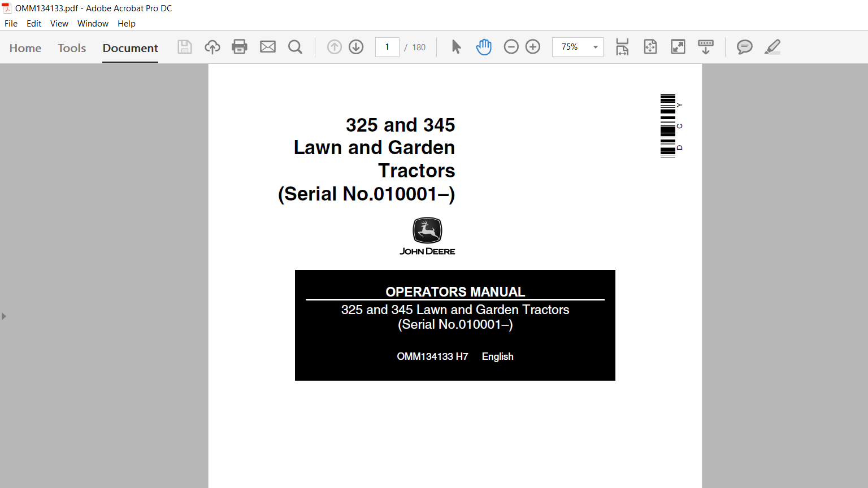Go to next page arrow
Screen dimensions: 868x488
356,47
